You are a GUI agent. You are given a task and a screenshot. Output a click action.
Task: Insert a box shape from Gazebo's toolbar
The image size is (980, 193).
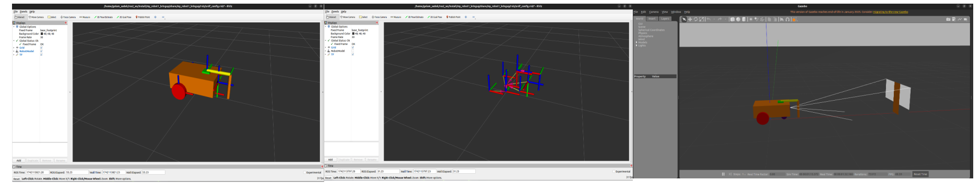pyautogui.click(x=733, y=19)
